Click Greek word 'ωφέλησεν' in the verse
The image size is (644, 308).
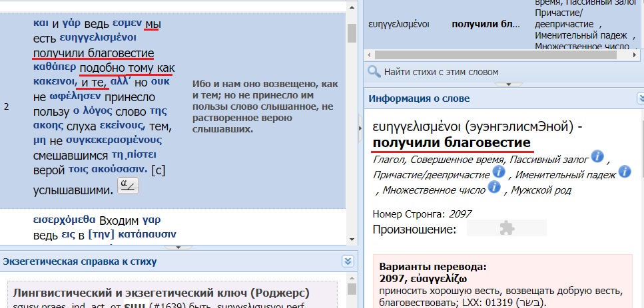pyautogui.click(x=70, y=96)
